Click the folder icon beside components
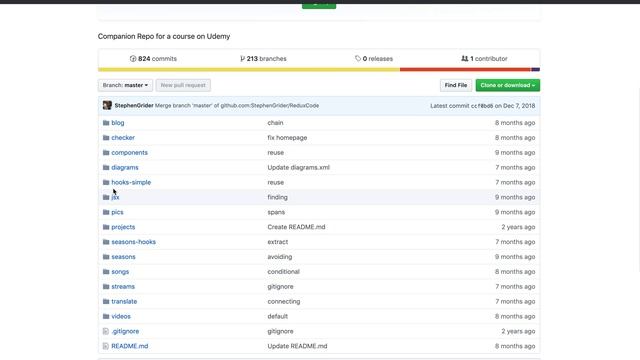 tap(106, 153)
